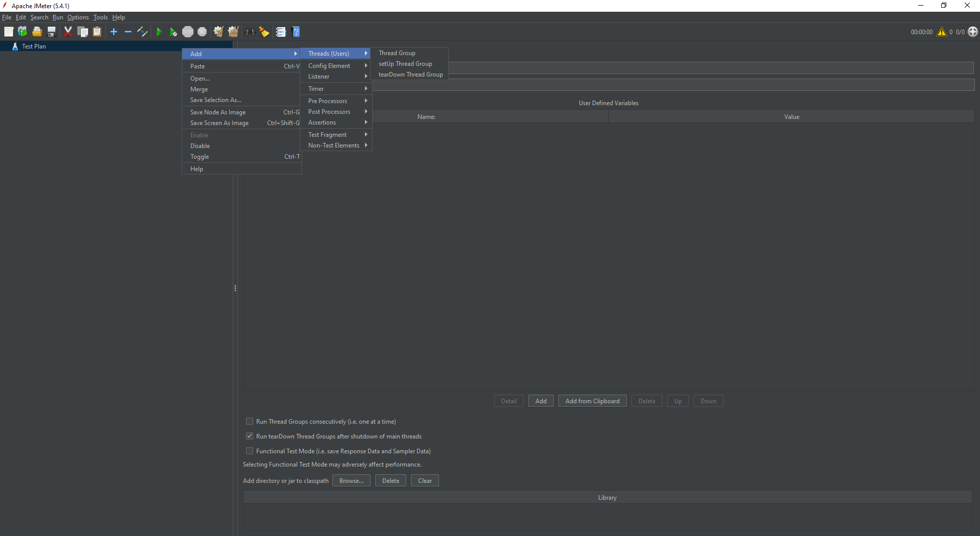Click the Clear All results broom icon
Viewport: 980px width, 536px height.
[x=233, y=32]
